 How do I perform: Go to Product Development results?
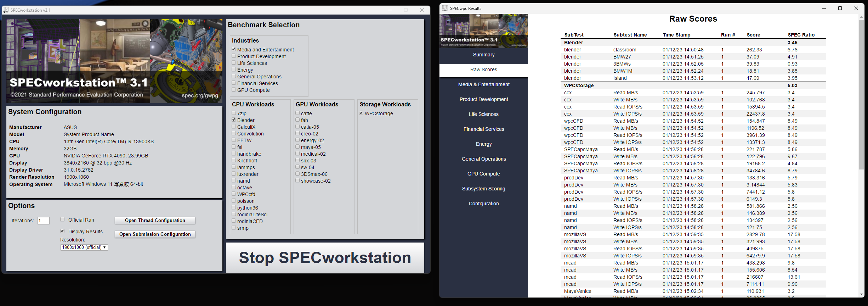[484, 100]
